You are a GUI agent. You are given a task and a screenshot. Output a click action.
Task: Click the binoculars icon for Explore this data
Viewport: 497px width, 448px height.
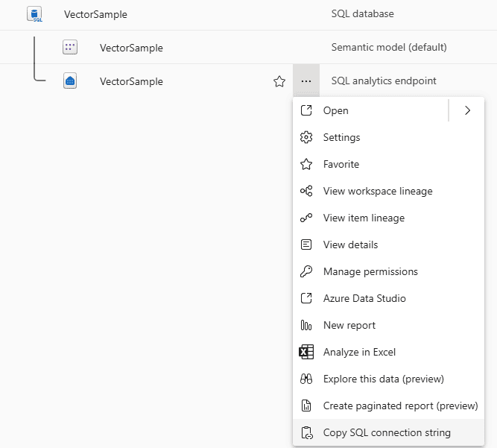pyautogui.click(x=306, y=379)
